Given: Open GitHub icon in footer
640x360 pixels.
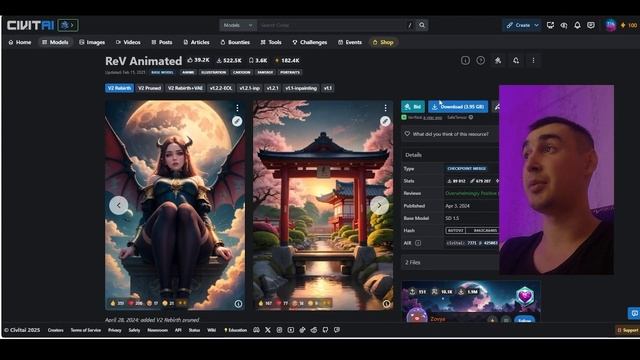Looking at the screenshot, I should (325, 330).
